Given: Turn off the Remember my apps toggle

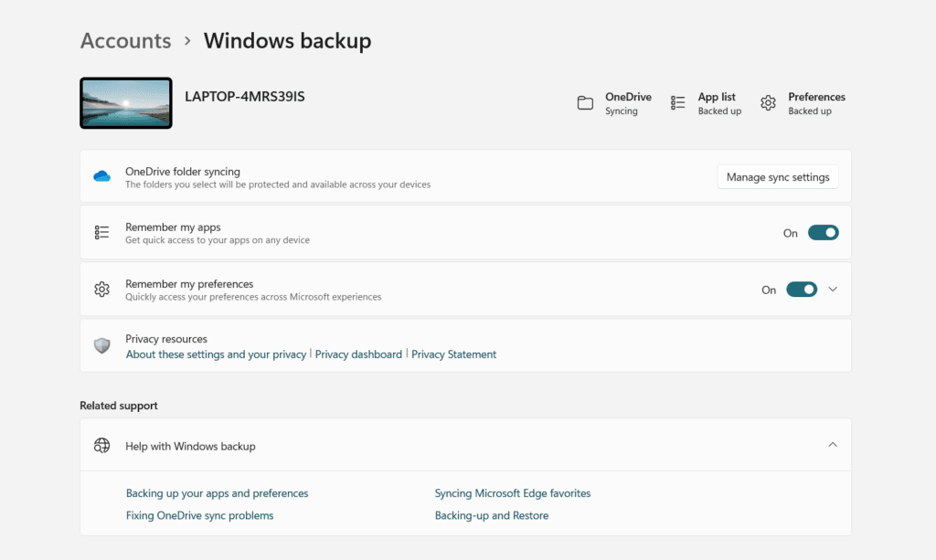Looking at the screenshot, I should 823,233.
